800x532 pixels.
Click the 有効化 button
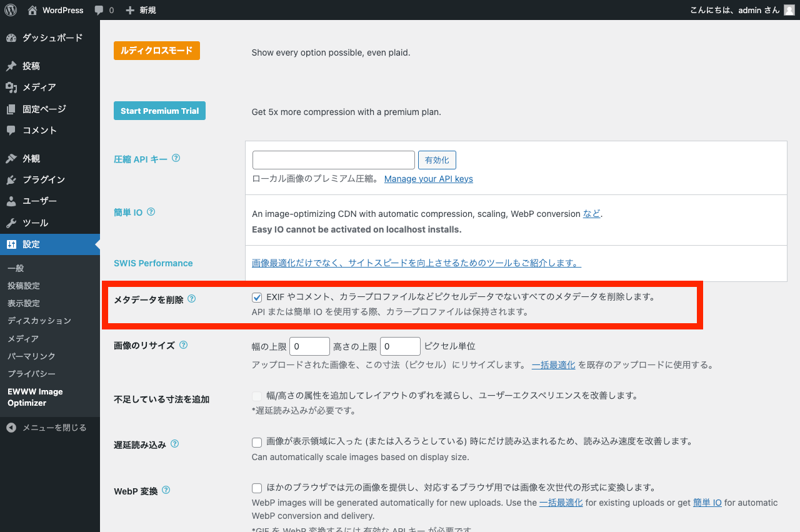click(437, 160)
